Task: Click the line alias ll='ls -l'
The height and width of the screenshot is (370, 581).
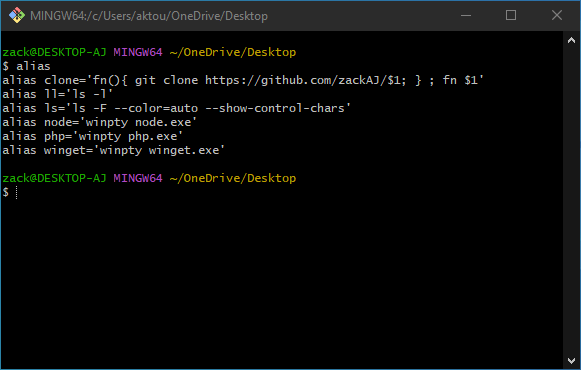Action: tap(57, 94)
